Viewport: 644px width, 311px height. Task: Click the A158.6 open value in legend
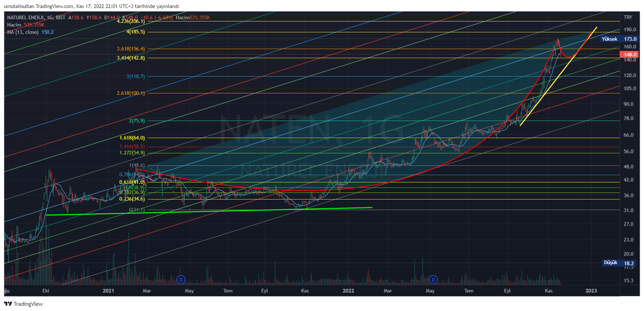[x=76, y=17]
